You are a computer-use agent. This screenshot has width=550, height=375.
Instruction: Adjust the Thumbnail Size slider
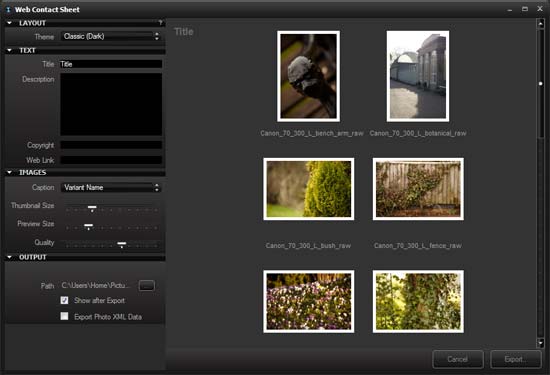point(92,208)
